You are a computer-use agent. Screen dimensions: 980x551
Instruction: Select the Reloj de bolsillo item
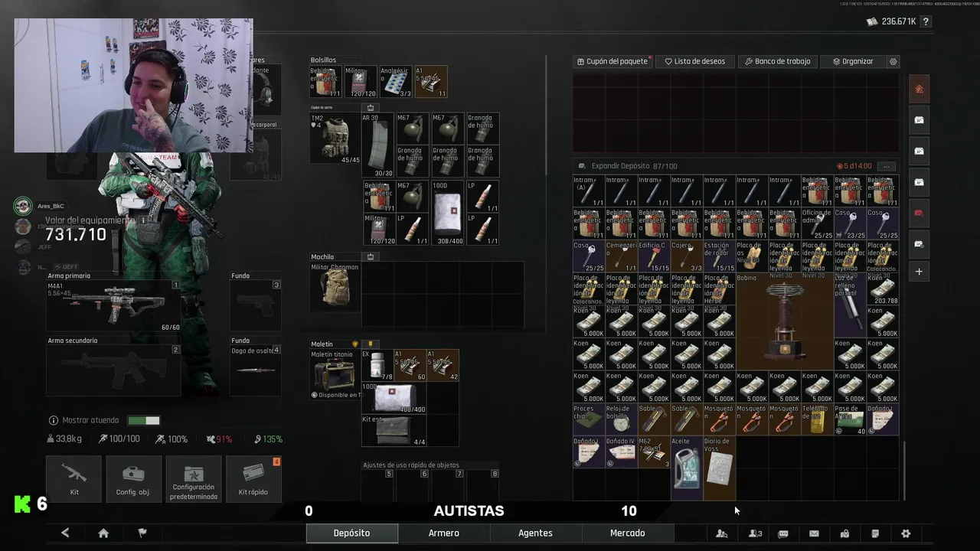[621, 419]
